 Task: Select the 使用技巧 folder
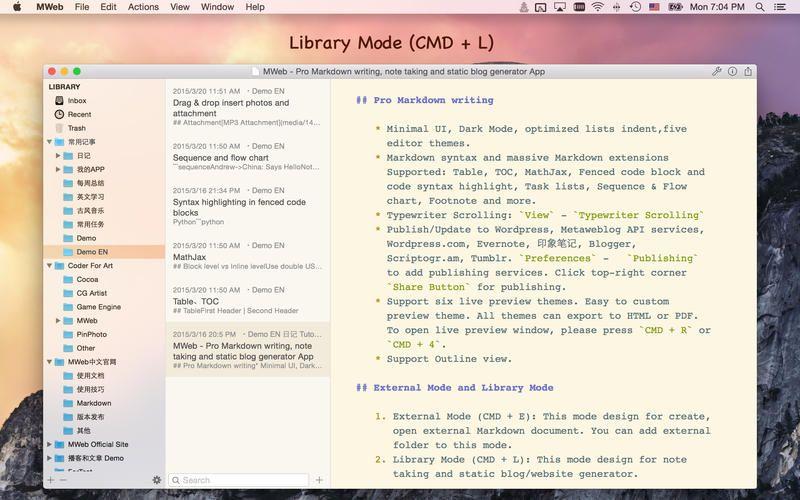84,389
